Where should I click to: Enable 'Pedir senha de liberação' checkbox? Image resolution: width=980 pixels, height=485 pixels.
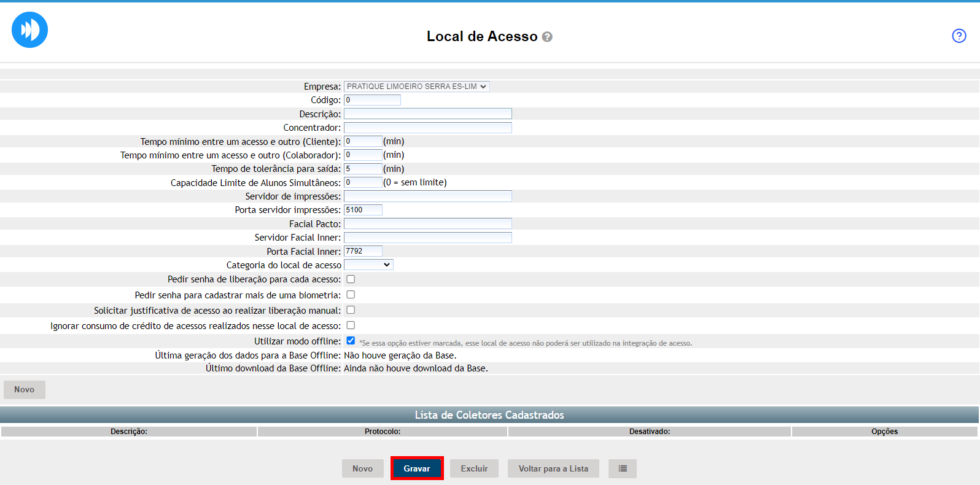(x=351, y=279)
